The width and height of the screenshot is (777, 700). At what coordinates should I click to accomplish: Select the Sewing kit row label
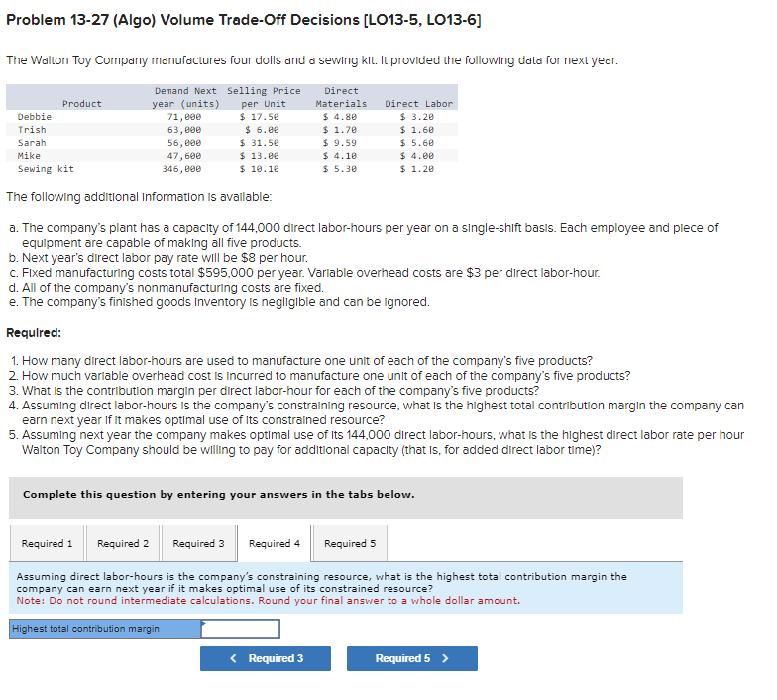pos(46,169)
